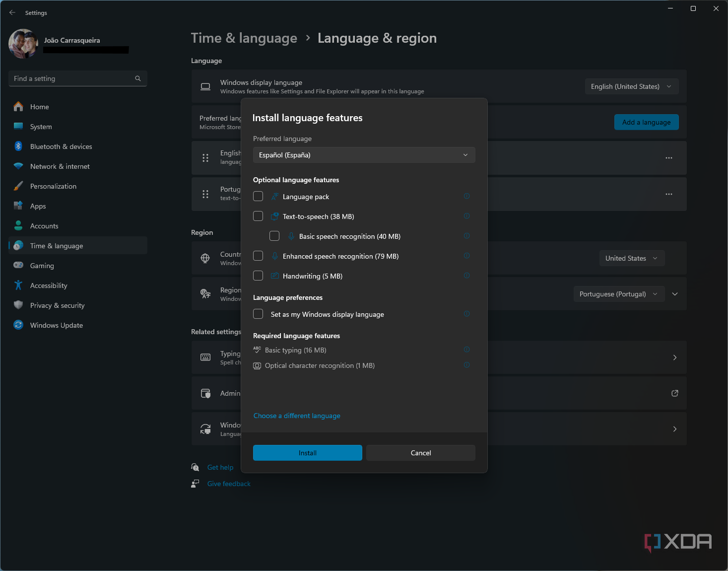Click the back arrow at top left
The width and height of the screenshot is (728, 571).
point(12,12)
